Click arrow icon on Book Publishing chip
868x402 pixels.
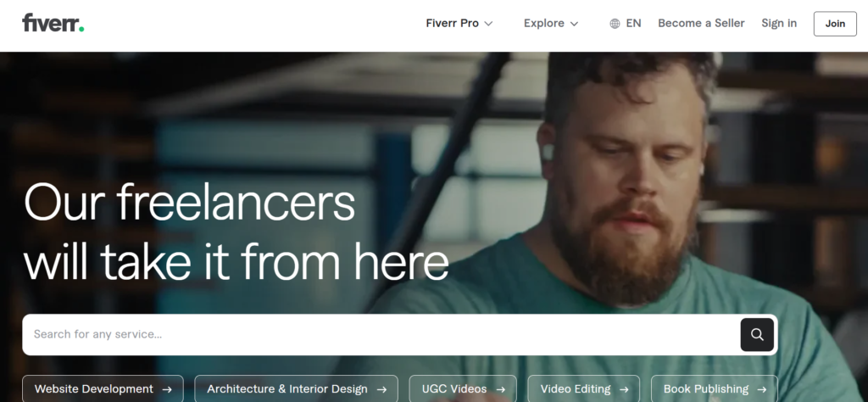pos(762,389)
